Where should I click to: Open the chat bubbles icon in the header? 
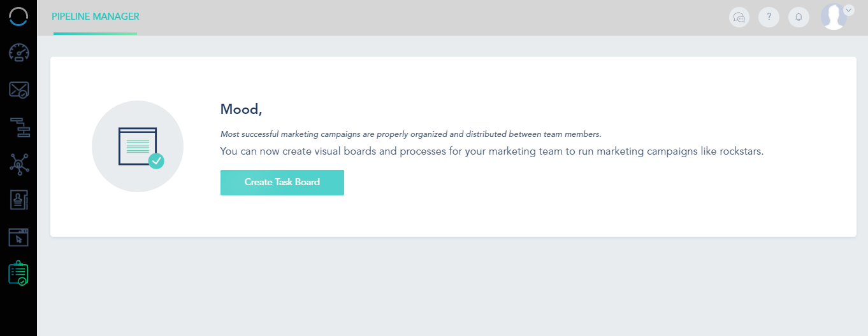click(x=739, y=17)
